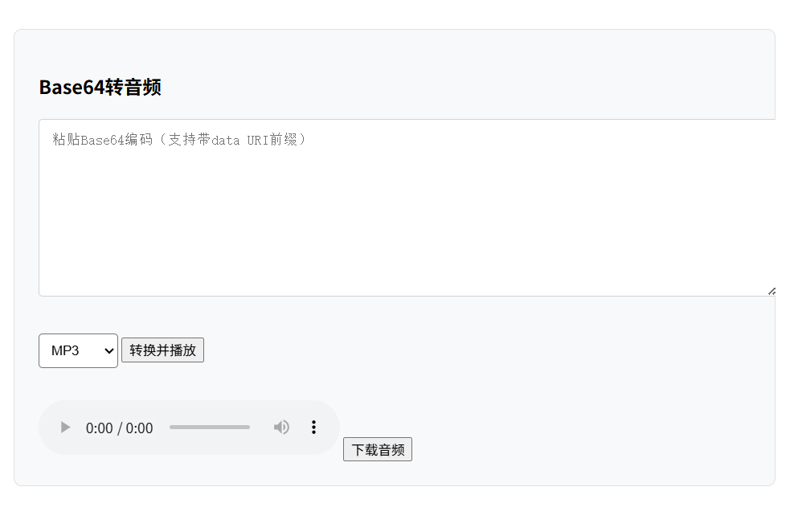Click the 转换并播放 button

[162, 350]
